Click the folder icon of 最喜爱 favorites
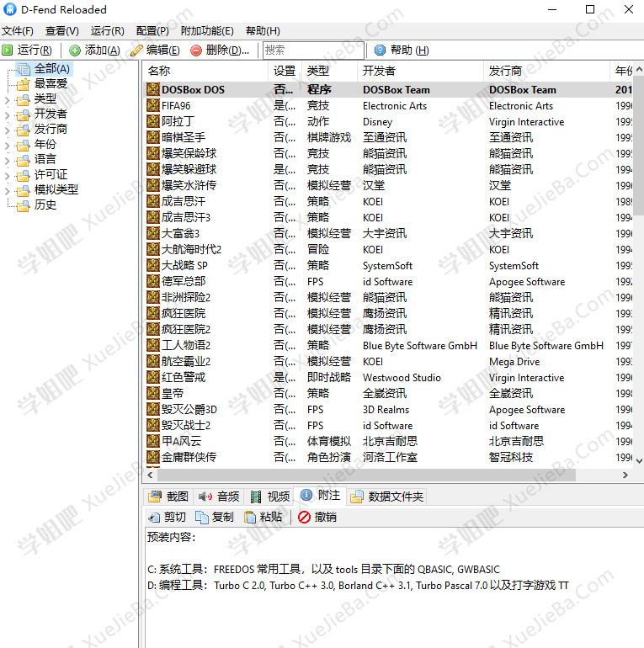 point(23,84)
